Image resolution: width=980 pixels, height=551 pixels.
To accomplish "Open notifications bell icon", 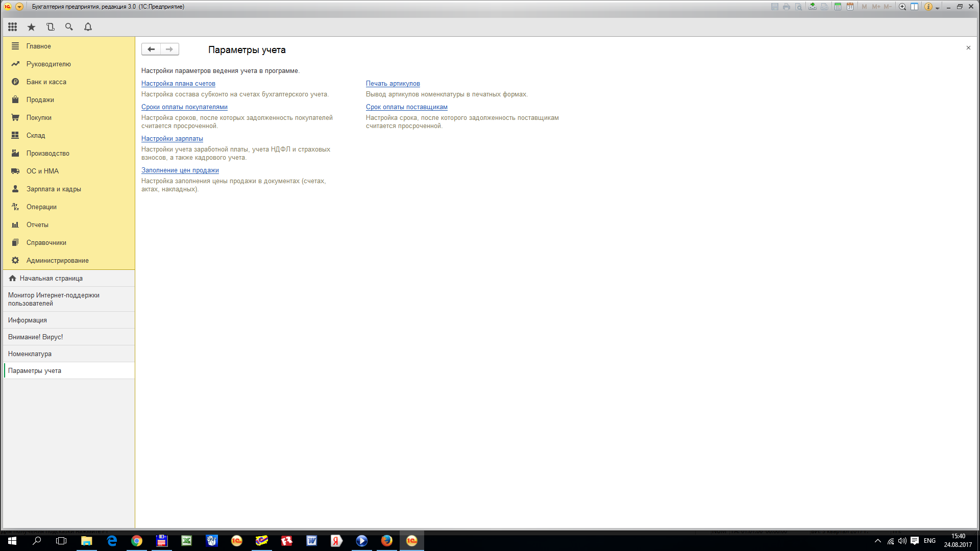I will [x=88, y=27].
